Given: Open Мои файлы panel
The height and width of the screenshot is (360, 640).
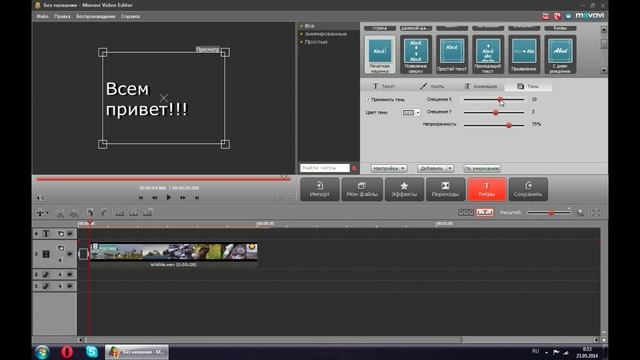Looking at the screenshot, I should 362,189.
